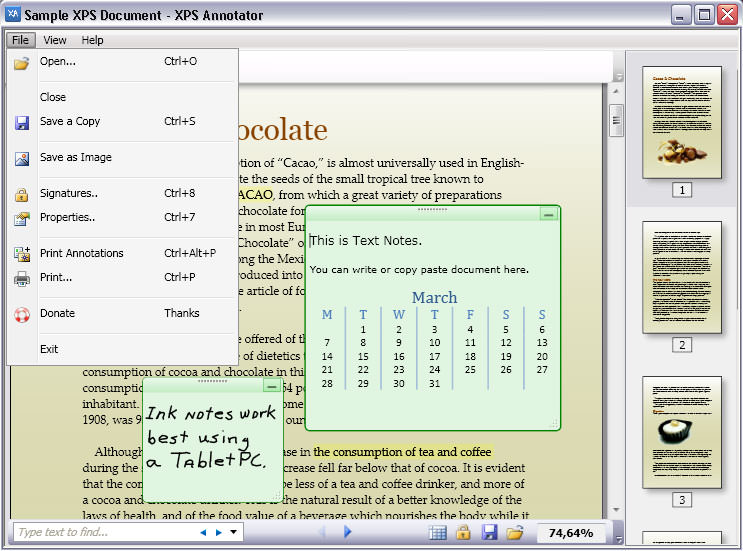Select Save a Copy menu entry

coord(122,121)
